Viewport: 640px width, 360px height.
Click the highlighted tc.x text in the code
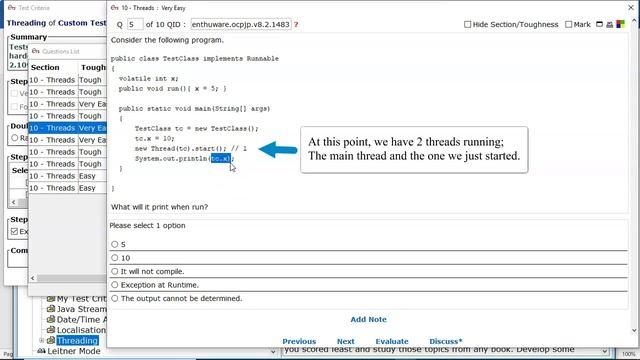[x=221, y=158]
